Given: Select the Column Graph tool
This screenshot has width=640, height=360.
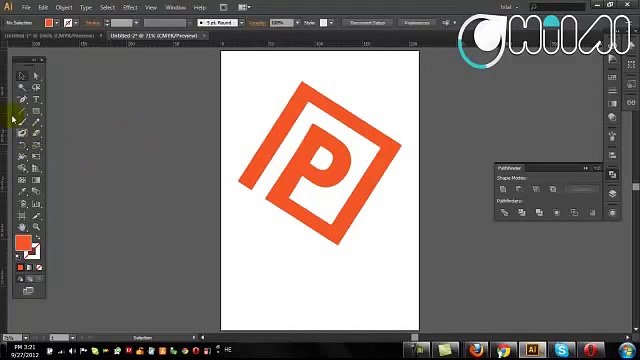Looking at the screenshot, I should (x=36, y=204).
